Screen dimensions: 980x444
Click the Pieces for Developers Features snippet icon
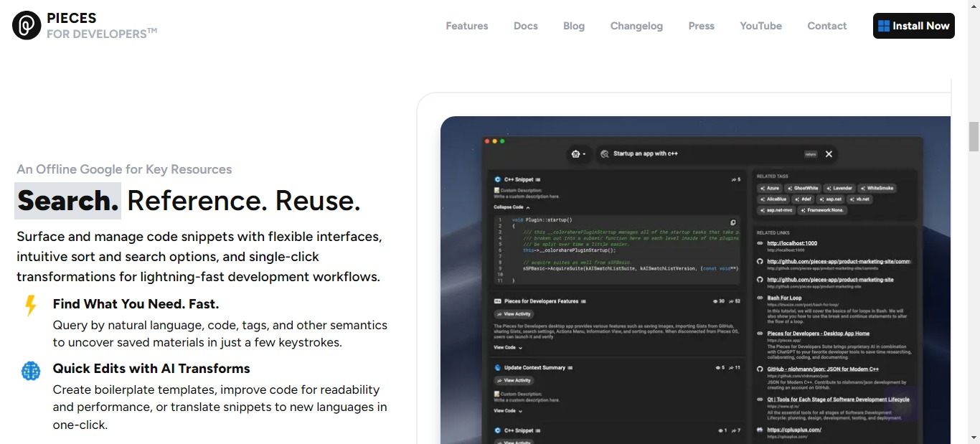click(x=497, y=301)
